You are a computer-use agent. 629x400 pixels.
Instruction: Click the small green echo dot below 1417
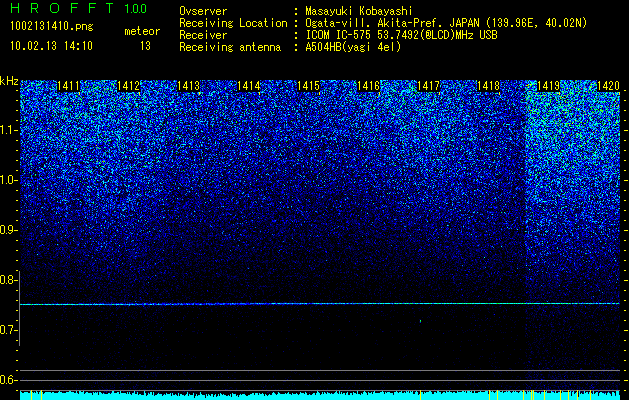(420, 321)
